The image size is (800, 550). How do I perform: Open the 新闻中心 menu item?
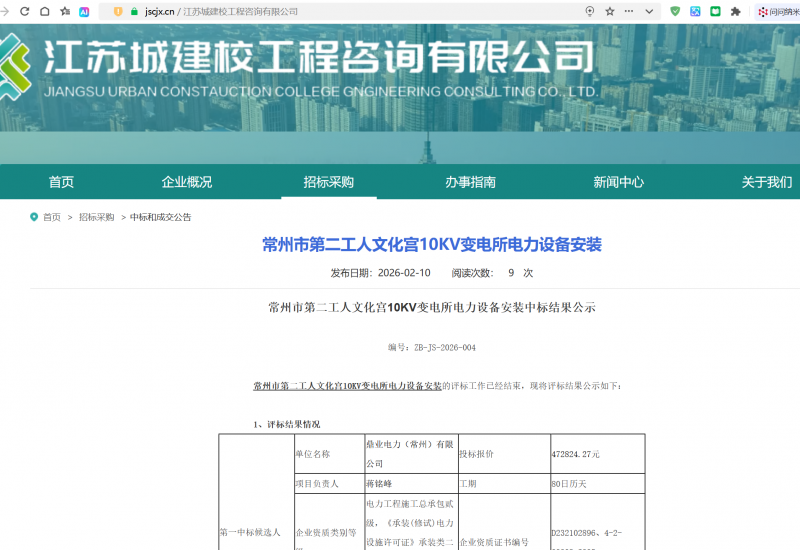618,182
